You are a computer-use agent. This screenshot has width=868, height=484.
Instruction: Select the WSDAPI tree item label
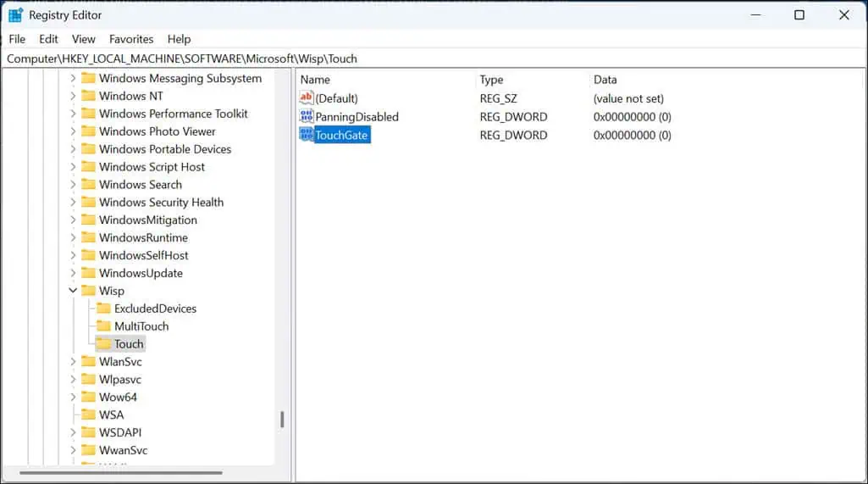[120, 432]
